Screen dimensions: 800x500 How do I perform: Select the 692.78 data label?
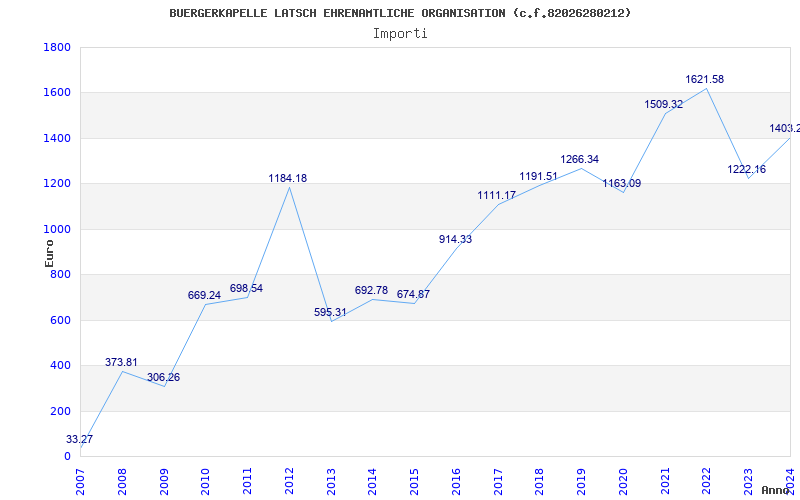371,290
